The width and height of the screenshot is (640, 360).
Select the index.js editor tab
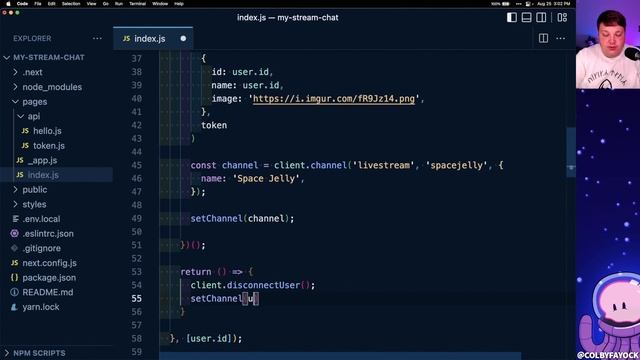click(153, 38)
